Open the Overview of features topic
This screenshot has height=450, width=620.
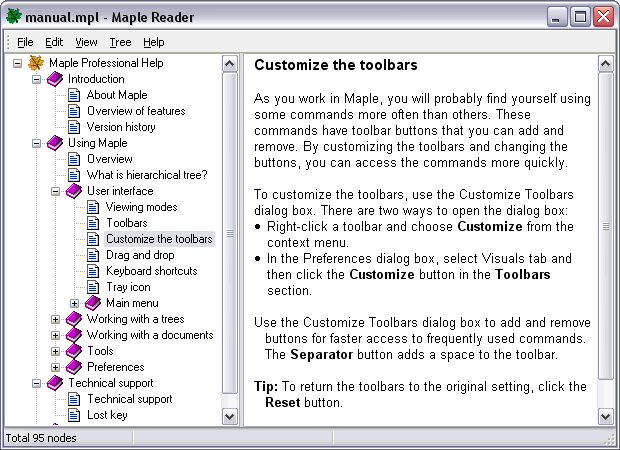136,111
